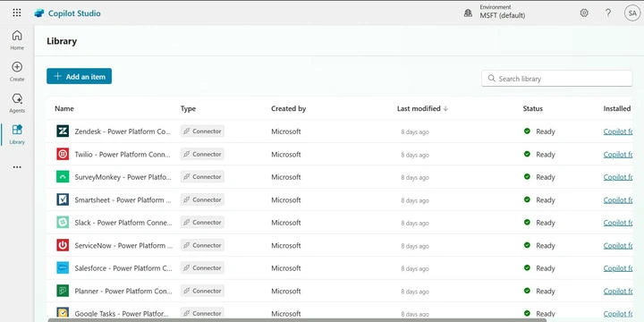The width and height of the screenshot is (644, 322).
Task: Open ServiceNow - Power Platform connector item
Action: coord(123,246)
